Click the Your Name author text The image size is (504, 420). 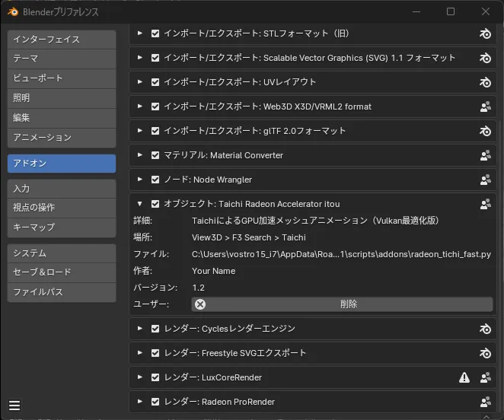pos(213,271)
